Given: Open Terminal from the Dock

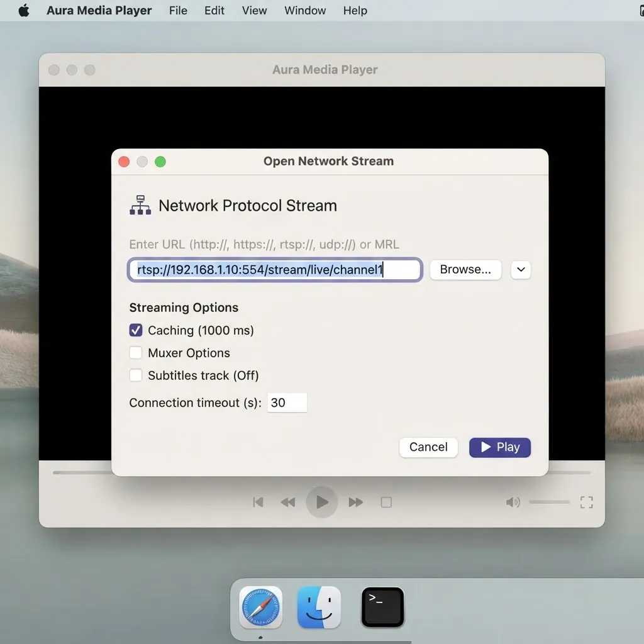Looking at the screenshot, I should 382,607.
